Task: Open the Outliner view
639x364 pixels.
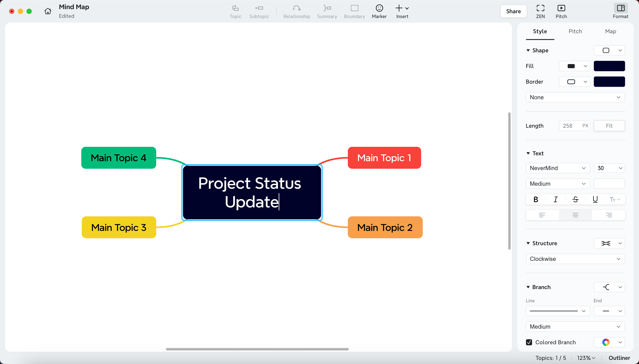Action: click(619, 358)
